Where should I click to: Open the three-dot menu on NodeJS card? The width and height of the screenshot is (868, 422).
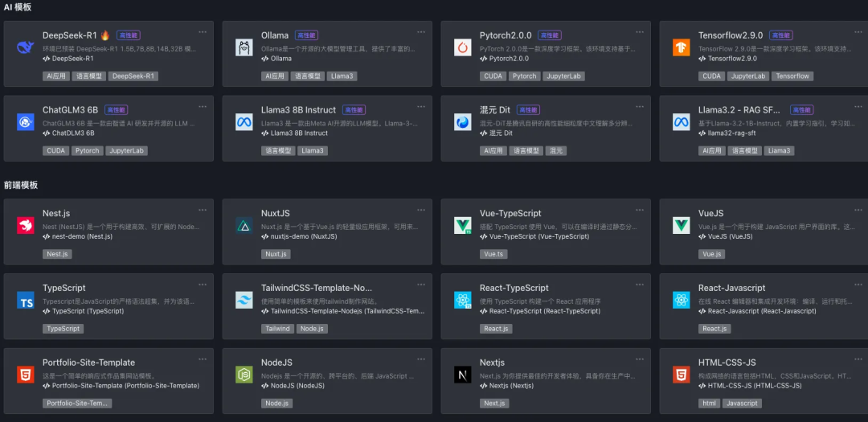pos(421,358)
